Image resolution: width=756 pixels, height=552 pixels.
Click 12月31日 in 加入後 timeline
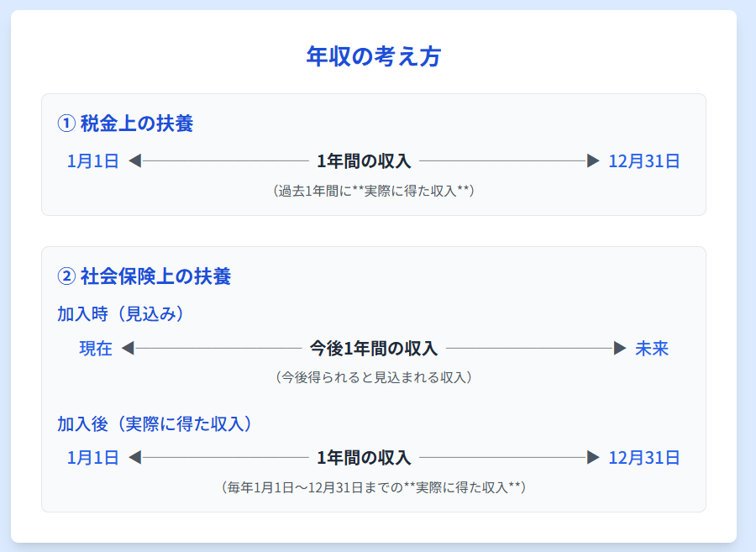(644, 458)
